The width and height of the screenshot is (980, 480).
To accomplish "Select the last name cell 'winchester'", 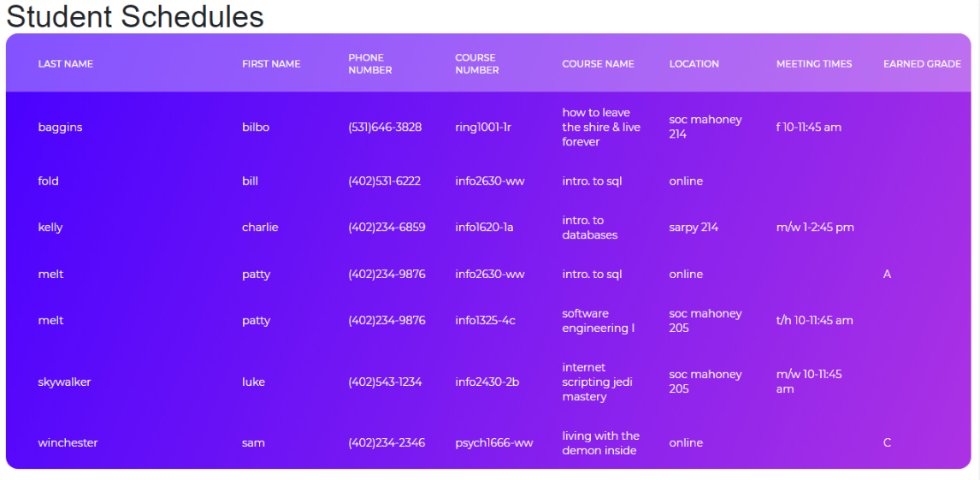I will [68, 443].
